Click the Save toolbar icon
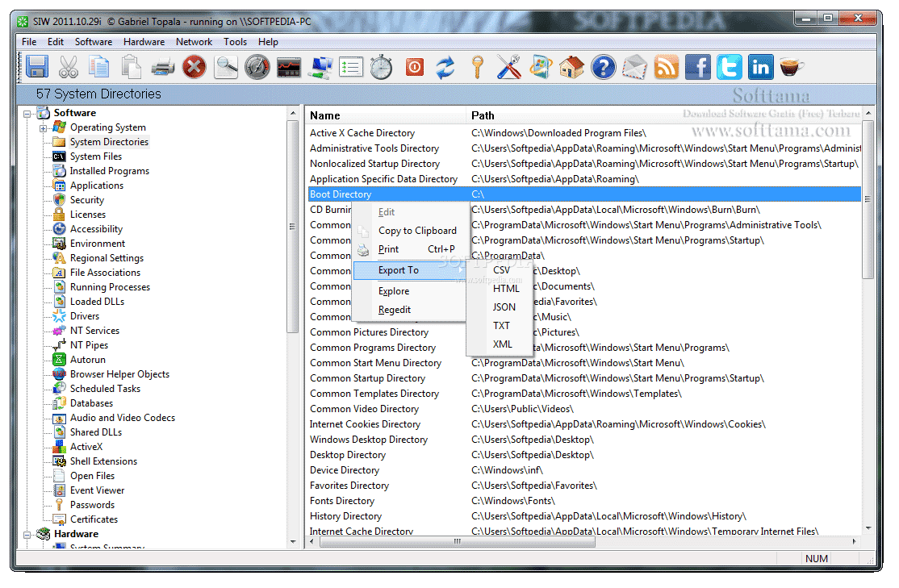The height and width of the screenshot is (588, 899). (37, 67)
